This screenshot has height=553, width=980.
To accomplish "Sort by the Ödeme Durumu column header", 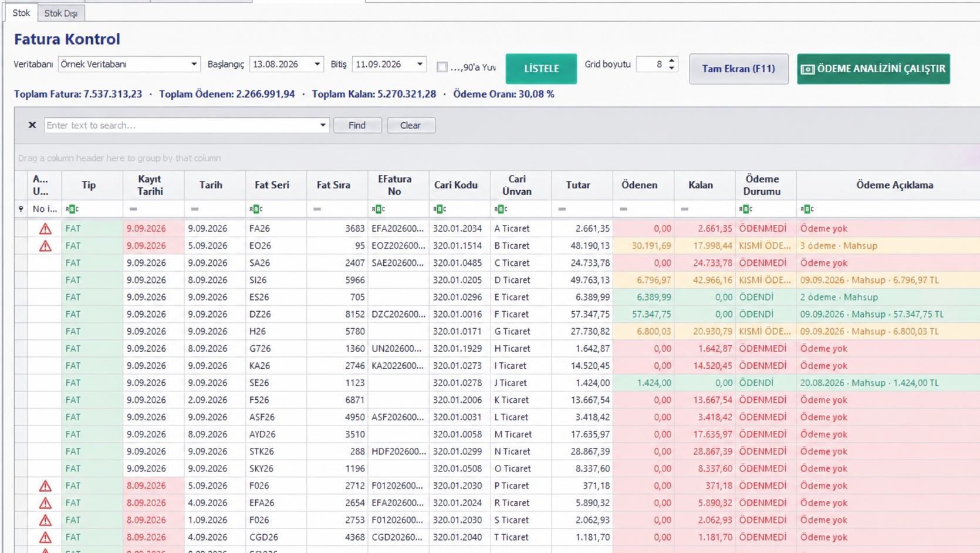I will pos(766,185).
